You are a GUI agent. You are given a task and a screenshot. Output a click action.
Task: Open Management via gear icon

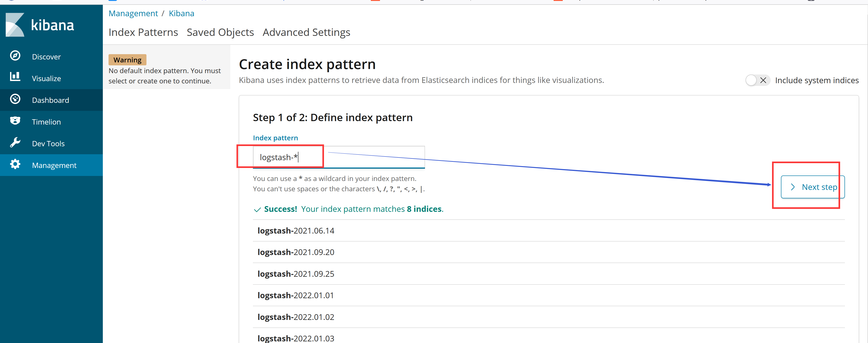point(15,165)
